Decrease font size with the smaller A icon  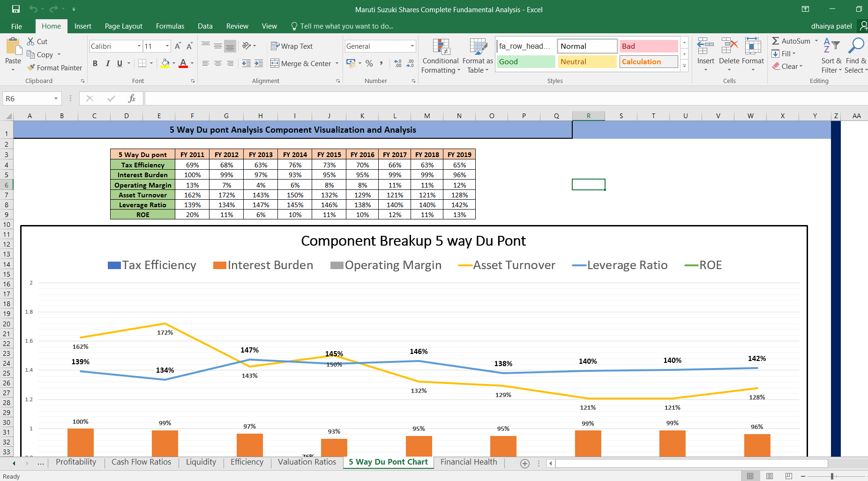(189, 46)
